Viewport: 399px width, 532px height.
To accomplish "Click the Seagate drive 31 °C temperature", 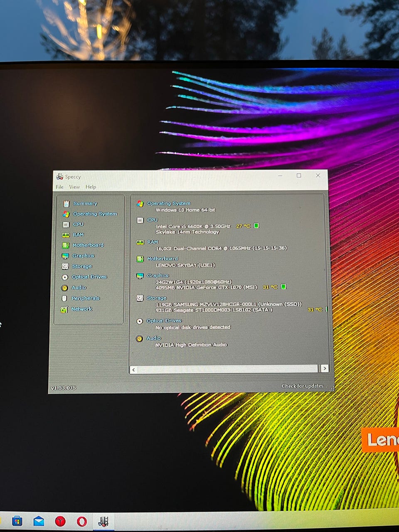I will (315, 310).
